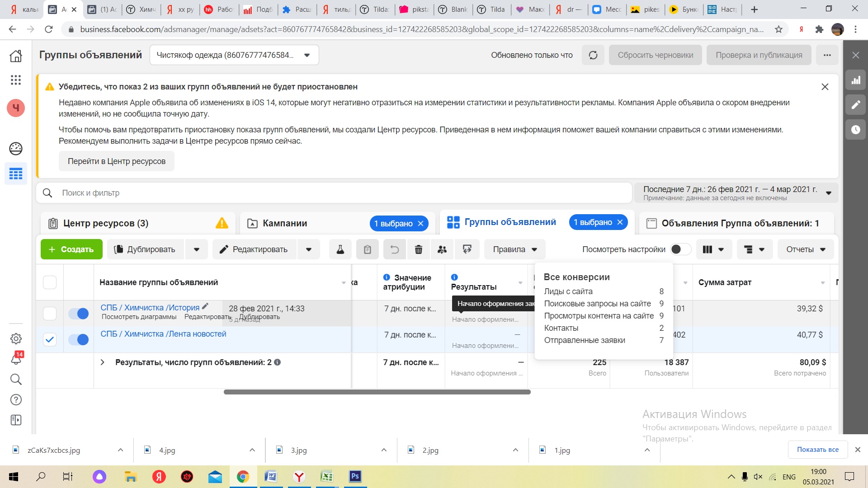The width and height of the screenshot is (868, 488).
Task: Click Показать все in the downloads bar
Action: (818, 450)
